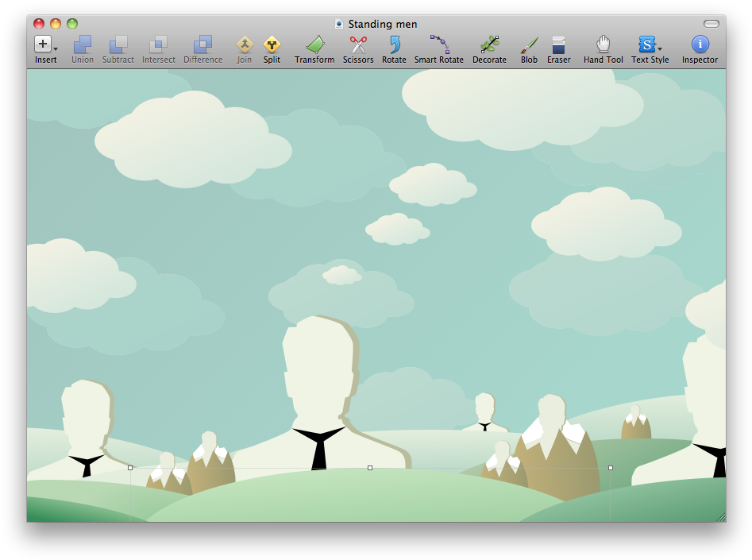Click the Insert plus button

point(42,44)
